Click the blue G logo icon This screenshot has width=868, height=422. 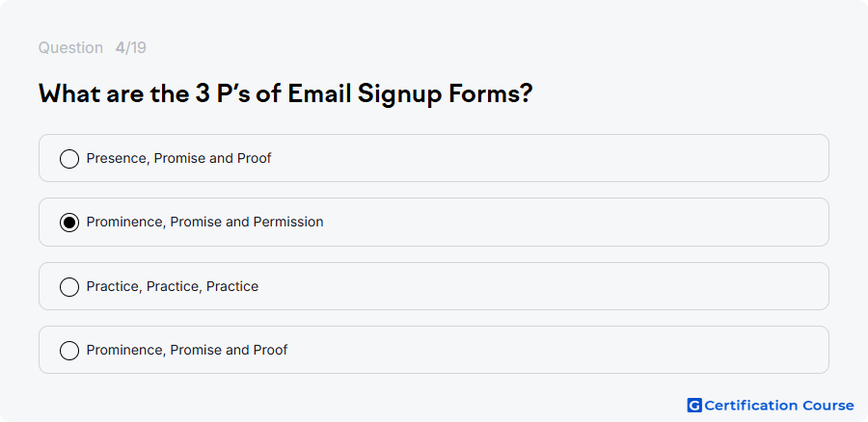click(694, 406)
